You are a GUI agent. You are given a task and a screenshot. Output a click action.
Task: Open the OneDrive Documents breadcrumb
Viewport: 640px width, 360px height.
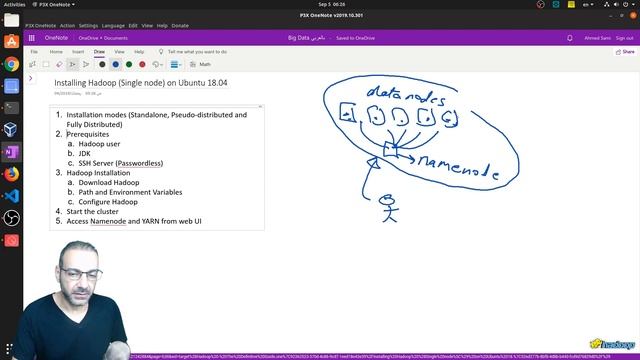coord(103,38)
